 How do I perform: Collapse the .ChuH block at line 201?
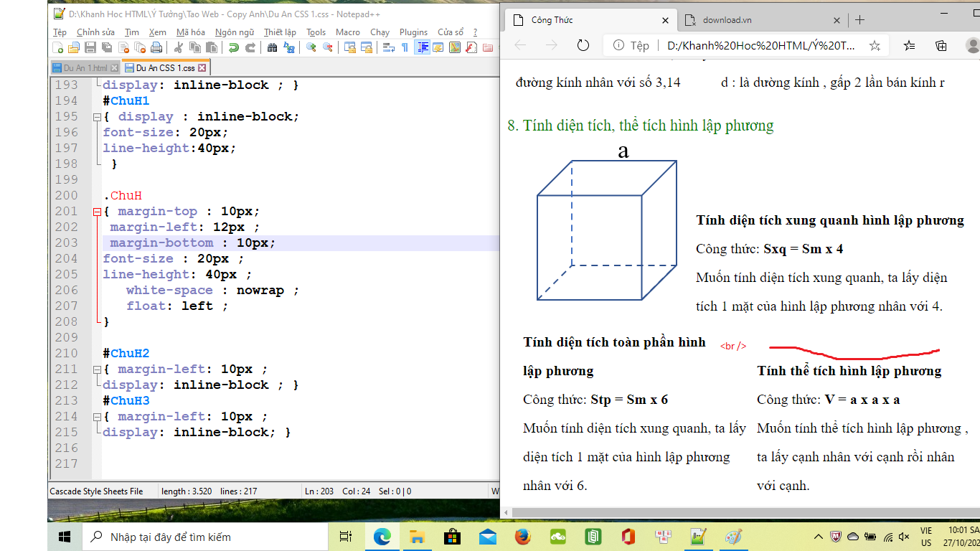pyautogui.click(x=97, y=212)
